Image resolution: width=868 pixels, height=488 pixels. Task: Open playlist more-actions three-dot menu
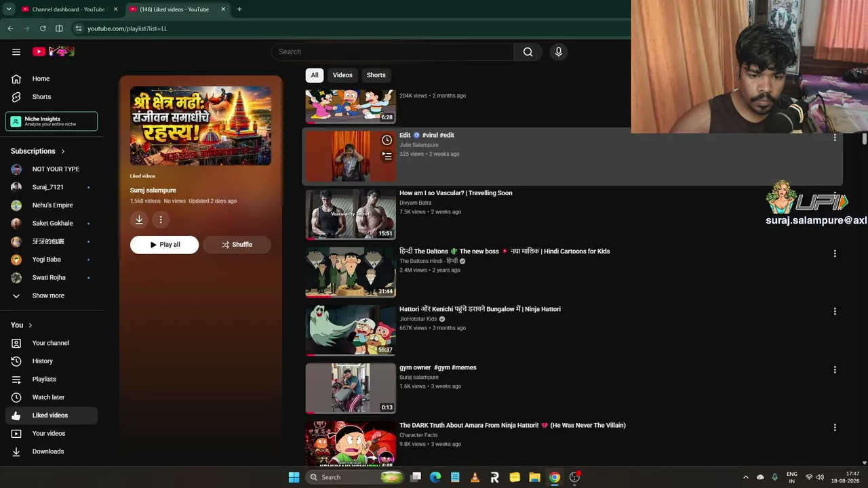point(161,220)
